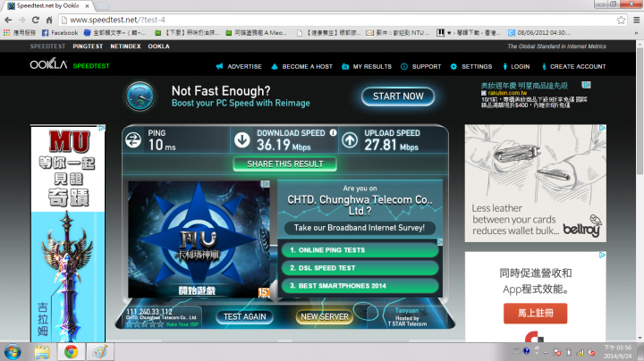
Task: Click the Speedtest.net browser tab
Action: click(47, 5)
